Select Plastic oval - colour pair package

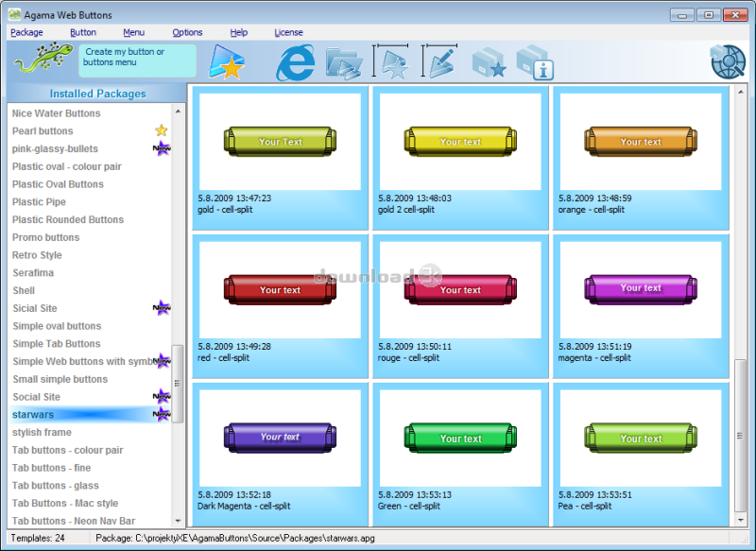(90, 166)
